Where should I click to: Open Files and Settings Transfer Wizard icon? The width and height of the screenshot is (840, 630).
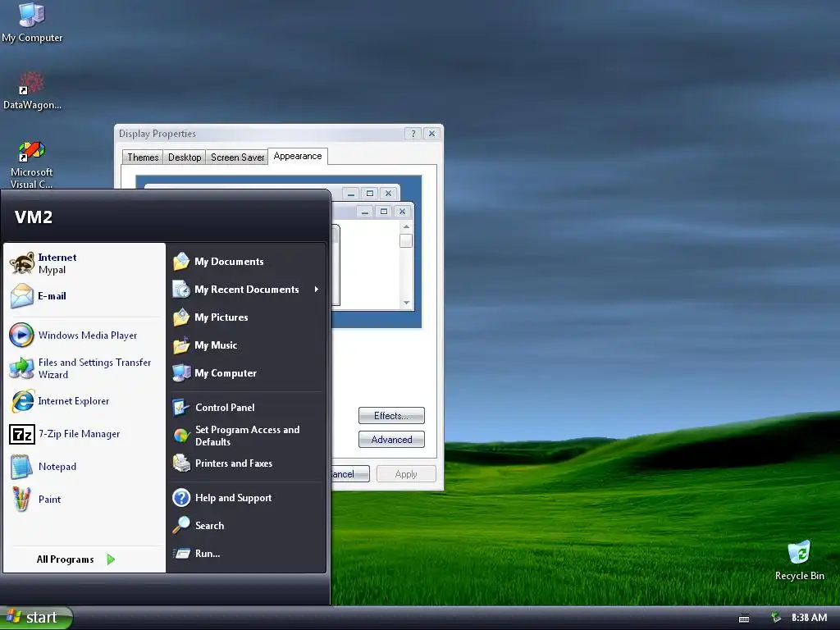22,368
